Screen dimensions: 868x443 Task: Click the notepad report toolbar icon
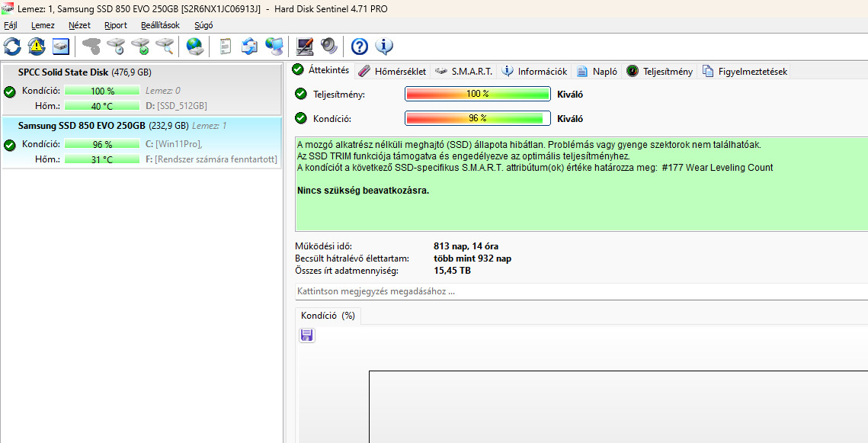coord(226,47)
